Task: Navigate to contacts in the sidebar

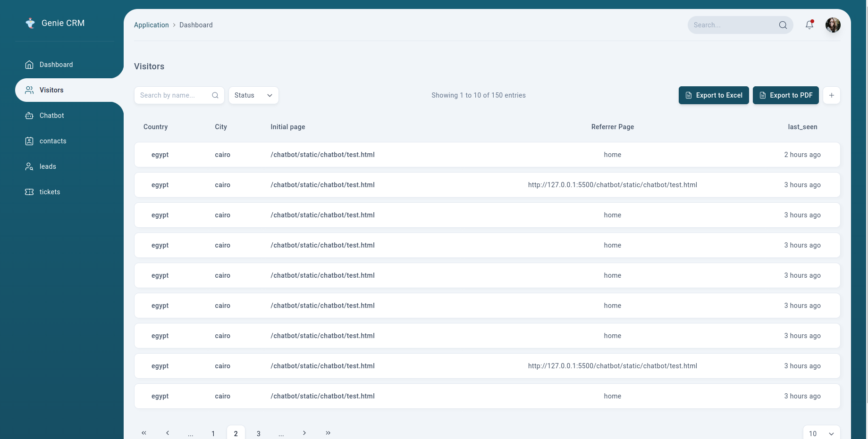Action: coord(52,141)
